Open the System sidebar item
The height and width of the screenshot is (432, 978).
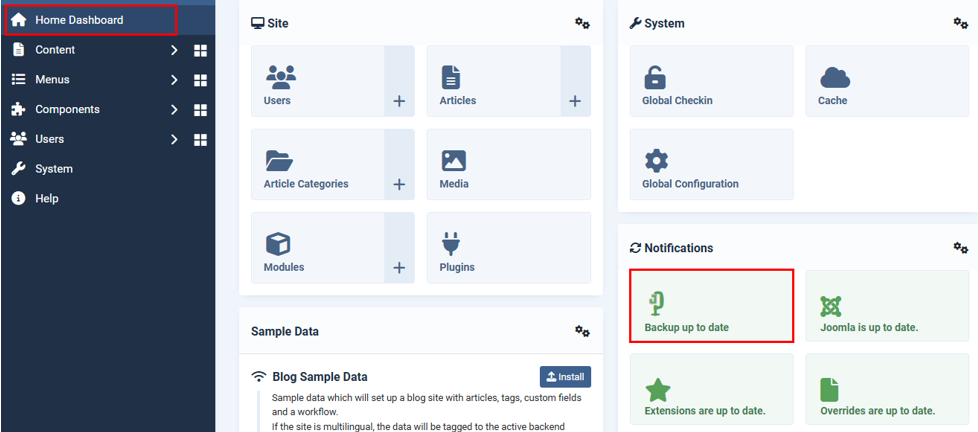coord(54,169)
